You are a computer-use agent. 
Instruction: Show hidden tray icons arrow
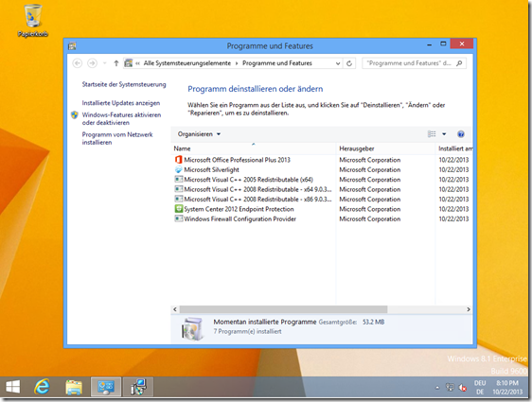[x=437, y=387]
